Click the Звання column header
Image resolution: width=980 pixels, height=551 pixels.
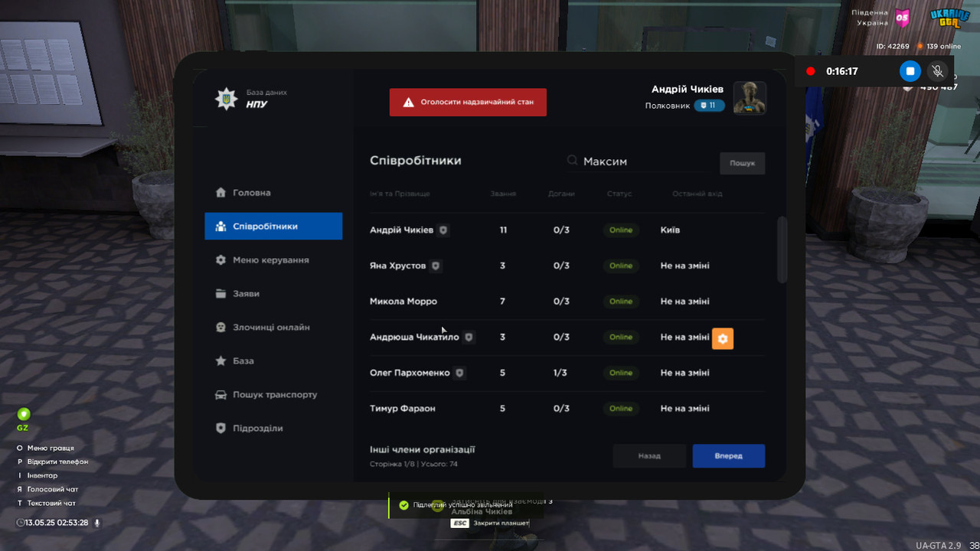click(503, 194)
